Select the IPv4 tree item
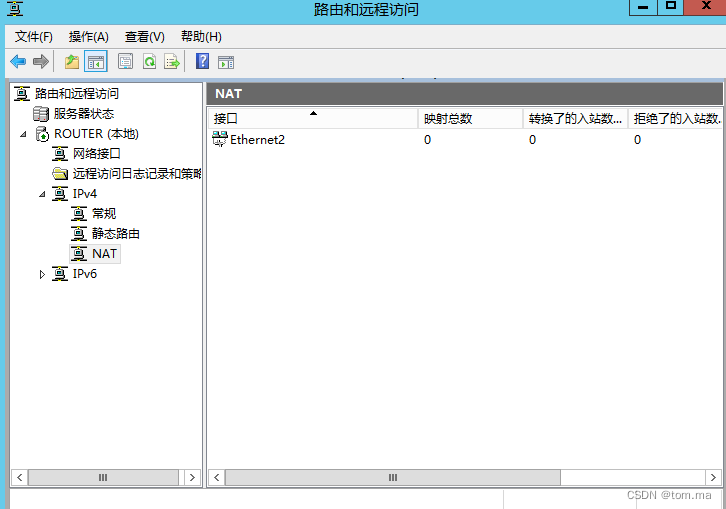Screen dimensions: 726x509 (84, 194)
